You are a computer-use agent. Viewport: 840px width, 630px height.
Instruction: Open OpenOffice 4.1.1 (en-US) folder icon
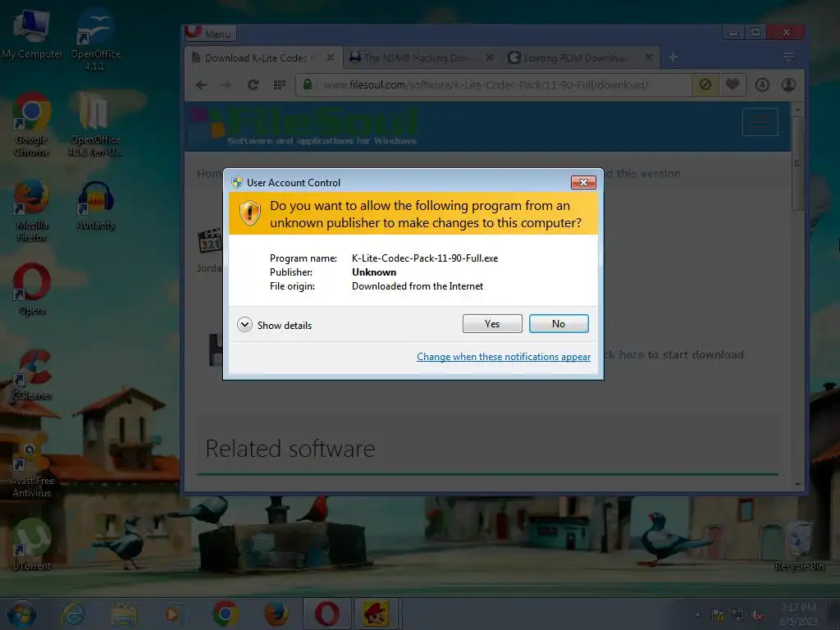click(95, 125)
